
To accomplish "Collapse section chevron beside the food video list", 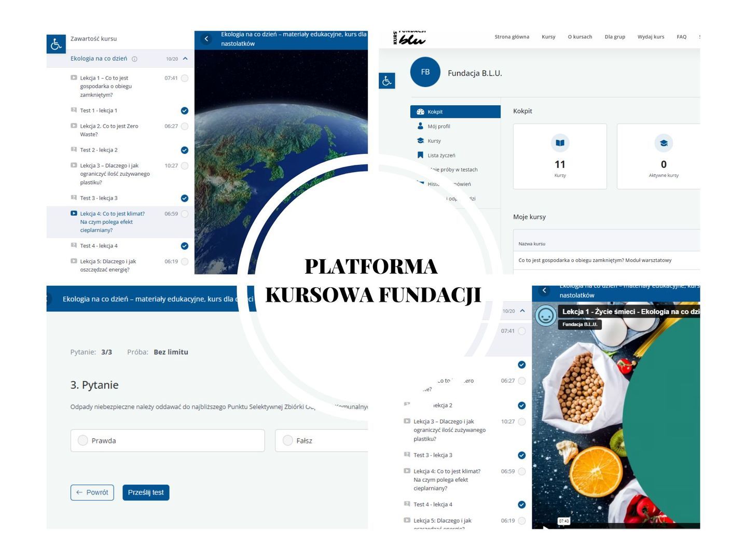I will [522, 311].
